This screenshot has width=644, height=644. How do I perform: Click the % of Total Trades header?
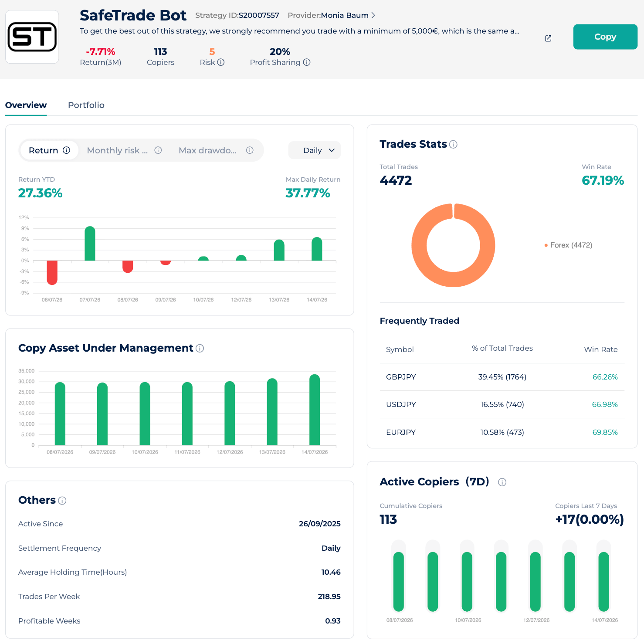click(x=502, y=348)
